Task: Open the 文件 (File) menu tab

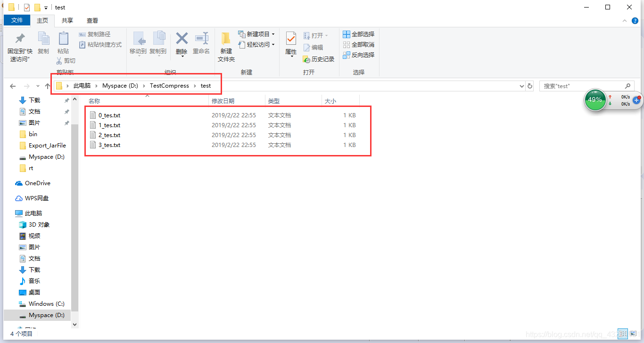Action: [17, 20]
